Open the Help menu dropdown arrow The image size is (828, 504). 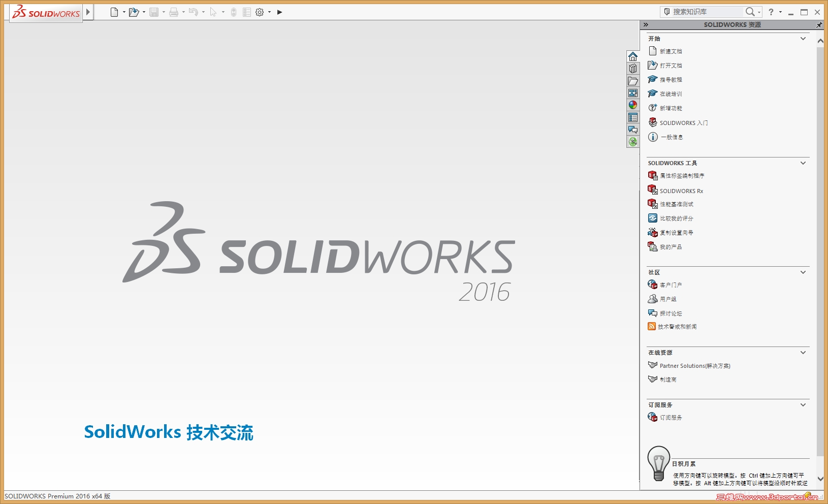click(781, 12)
